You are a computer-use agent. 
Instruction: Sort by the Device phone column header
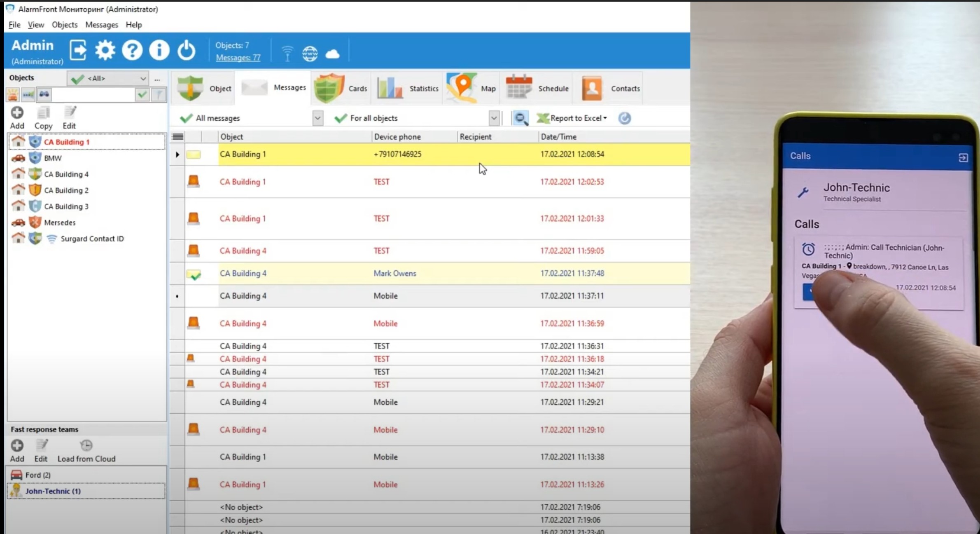point(414,137)
